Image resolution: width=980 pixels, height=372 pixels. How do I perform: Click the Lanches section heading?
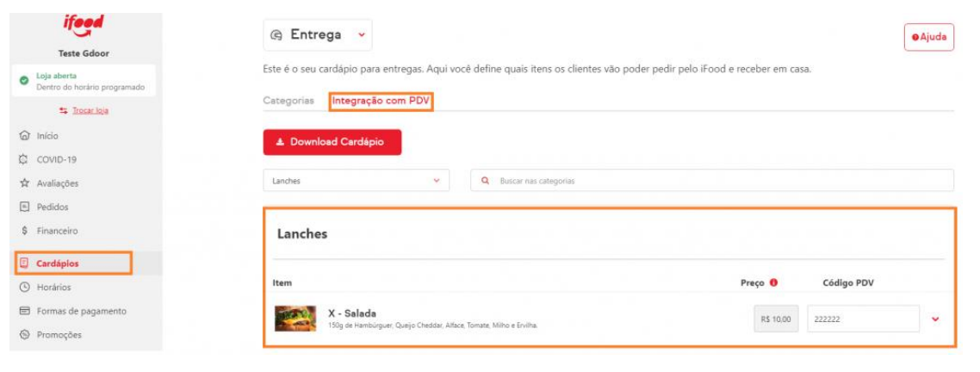click(x=302, y=234)
